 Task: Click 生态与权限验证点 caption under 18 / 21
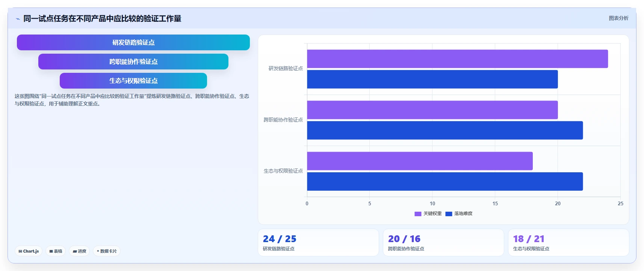pos(531,249)
